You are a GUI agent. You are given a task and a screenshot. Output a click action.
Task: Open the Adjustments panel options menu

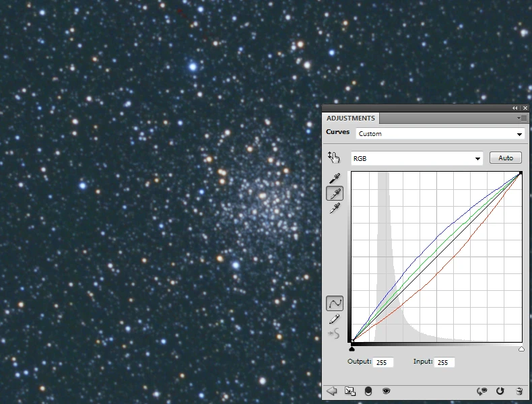(521, 118)
